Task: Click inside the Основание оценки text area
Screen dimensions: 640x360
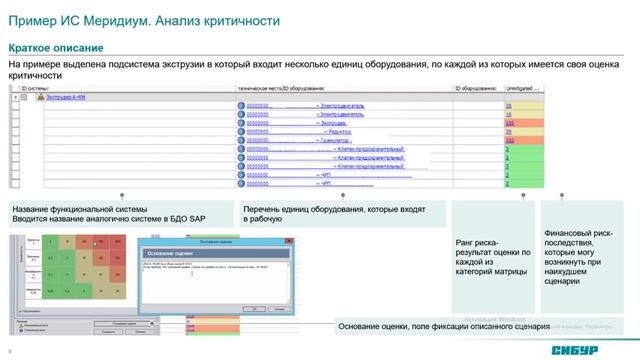Action: coord(216,282)
